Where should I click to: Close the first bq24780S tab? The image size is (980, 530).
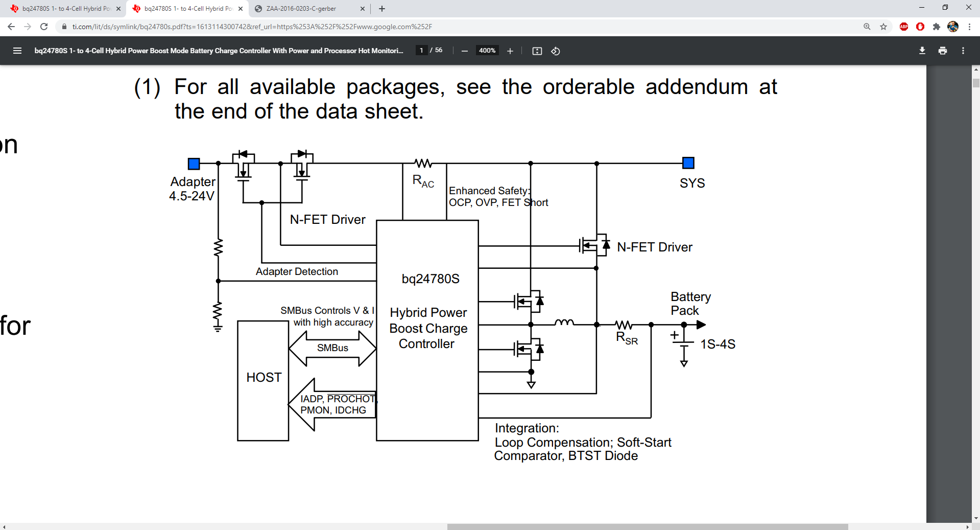pos(118,9)
